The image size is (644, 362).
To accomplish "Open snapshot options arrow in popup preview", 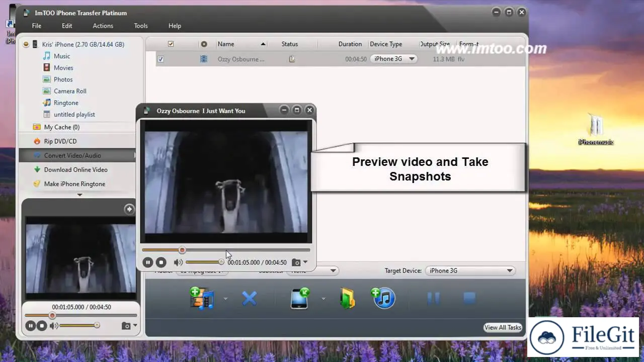I will [x=305, y=262].
